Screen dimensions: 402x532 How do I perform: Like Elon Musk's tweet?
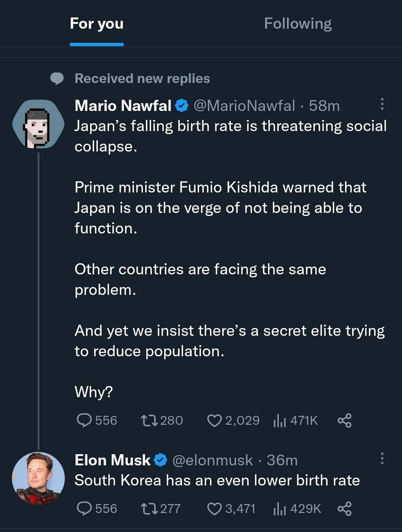point(214,509)
